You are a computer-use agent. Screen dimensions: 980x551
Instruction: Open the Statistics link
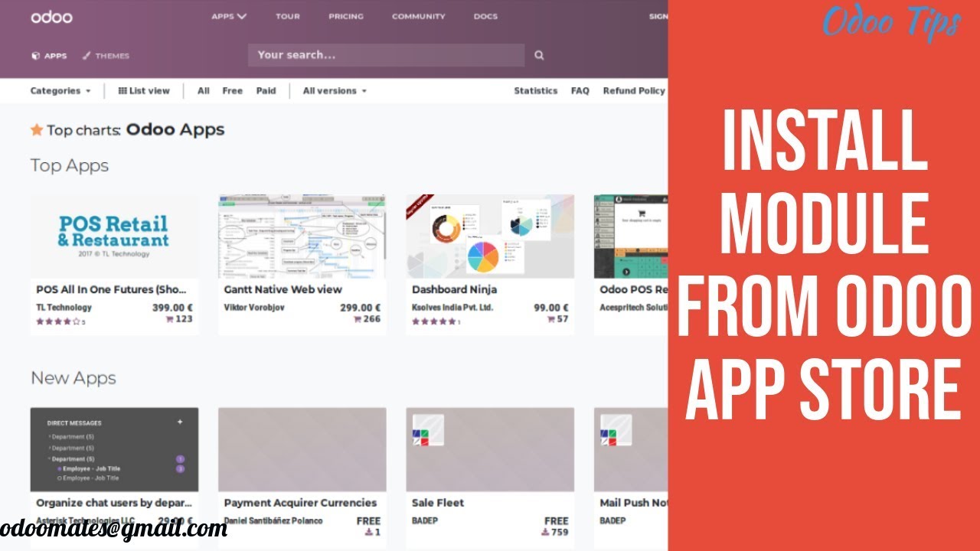pos(535,90)
